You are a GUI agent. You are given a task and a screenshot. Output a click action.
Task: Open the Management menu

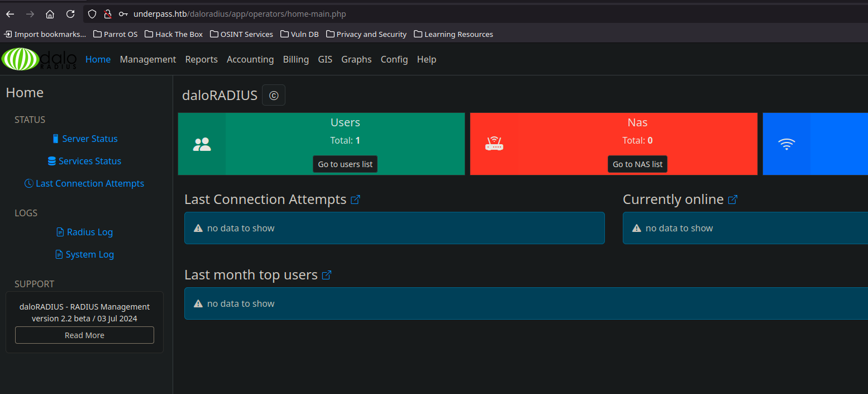[x=148, y=59]
